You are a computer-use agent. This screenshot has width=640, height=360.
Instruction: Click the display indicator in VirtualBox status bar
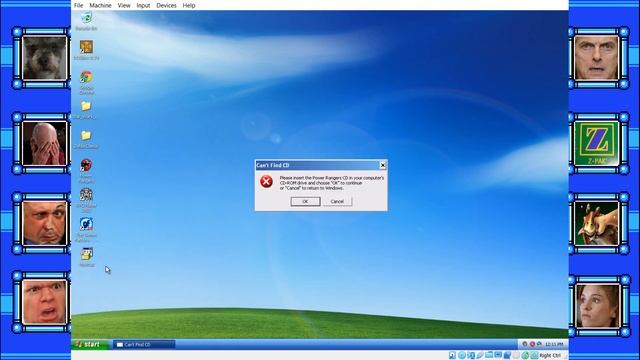click(x=498, y=355)
